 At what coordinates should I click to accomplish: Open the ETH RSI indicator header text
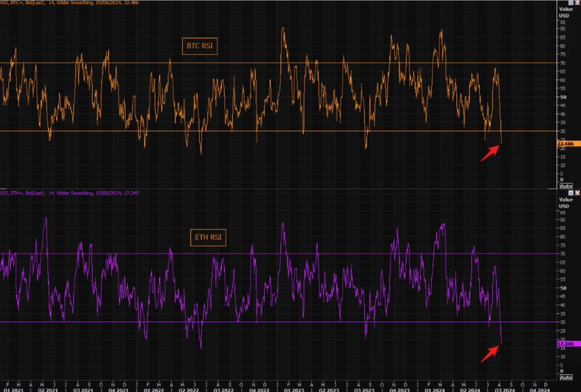(x=69, y=193)
